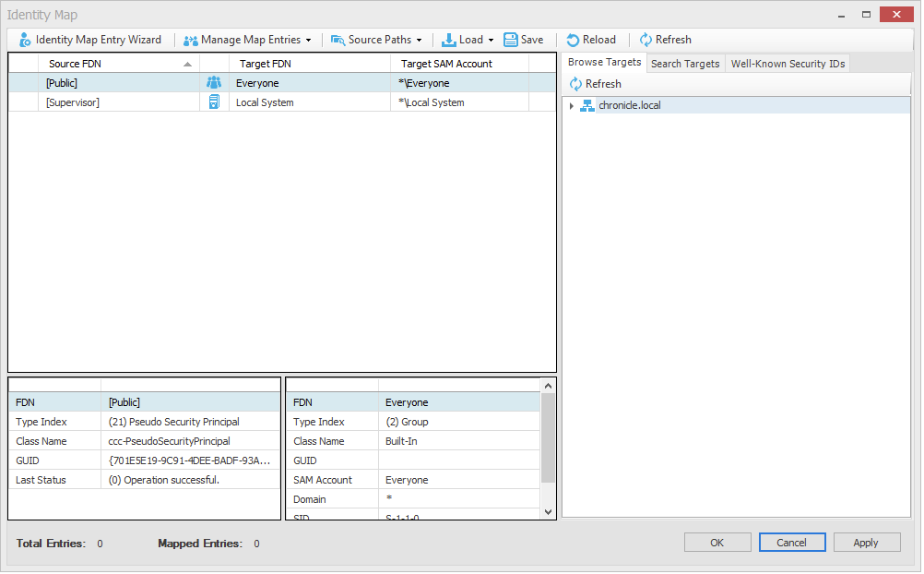The image size is (924, 574).
Task: Click the Save disk icon
Action: [510, 40]
